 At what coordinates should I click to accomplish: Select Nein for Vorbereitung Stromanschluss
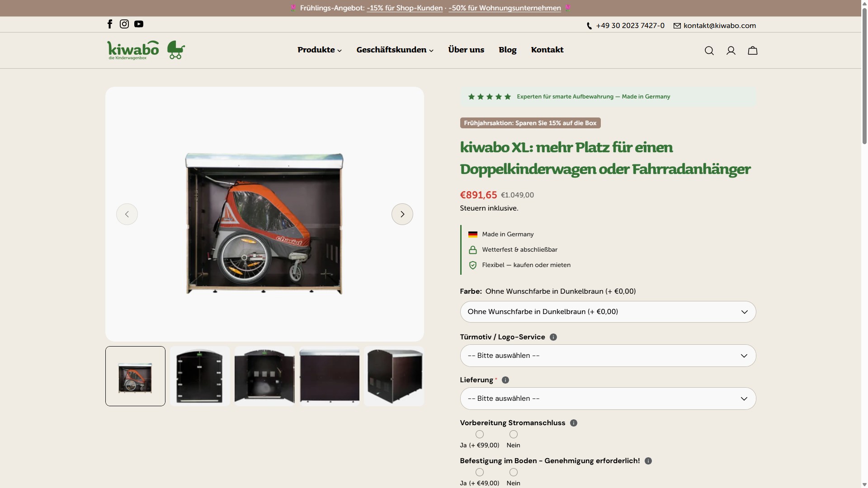[x=513, y=434]
